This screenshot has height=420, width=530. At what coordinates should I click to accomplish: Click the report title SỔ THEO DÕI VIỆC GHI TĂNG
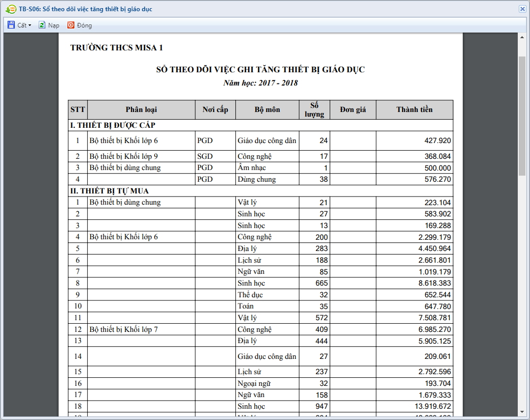click(260, 70)
